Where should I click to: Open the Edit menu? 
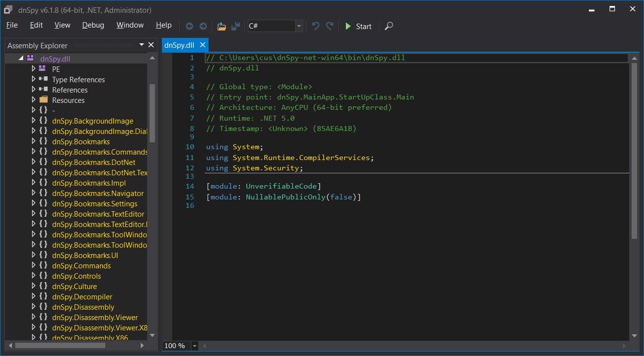pyautogui.click(x=36, y=25)
